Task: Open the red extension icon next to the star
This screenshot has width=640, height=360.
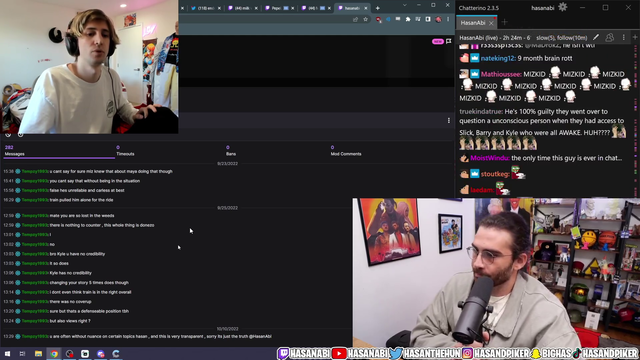Action: pyautogui.click(x=378, y=19)
